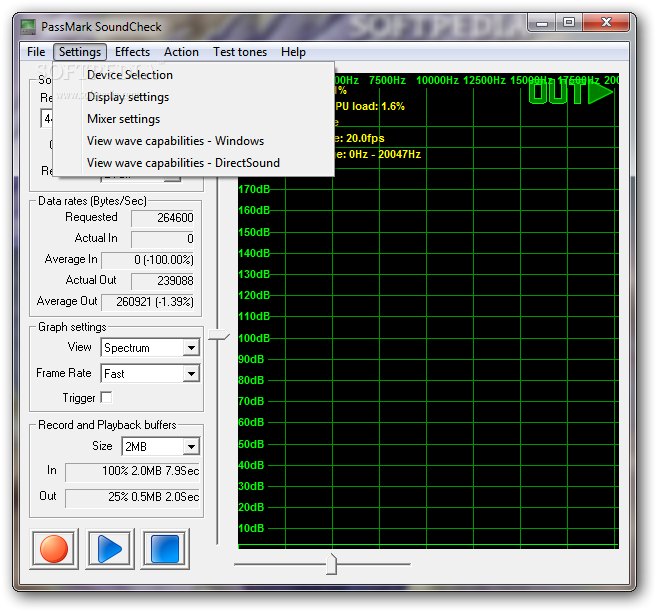Click the Requested data rate field 264600

pyautogui.click(x=163, y=218)
